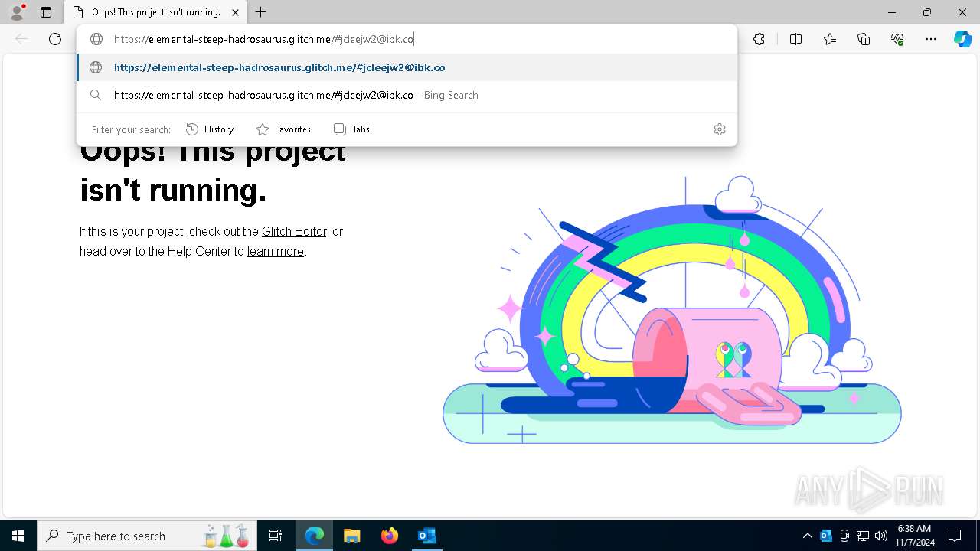Open the Windows Start menu
The image size is (980, 551).
click(x=18, y=536)
